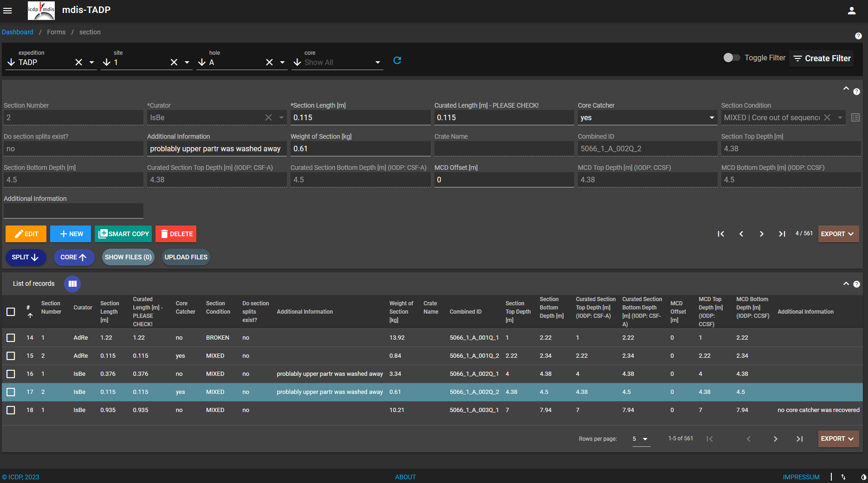The height and width of the screenshot is (483, 868).
Task: Go to next page of records table
Action: [775, 439]
